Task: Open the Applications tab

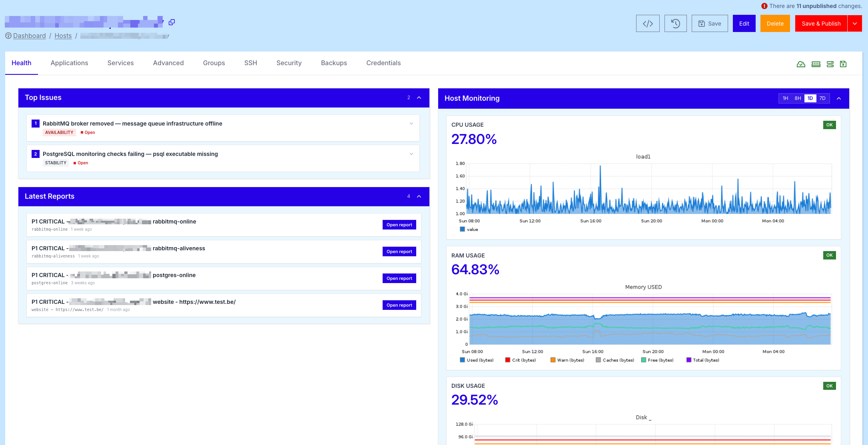Action: [x=70, y=63]
